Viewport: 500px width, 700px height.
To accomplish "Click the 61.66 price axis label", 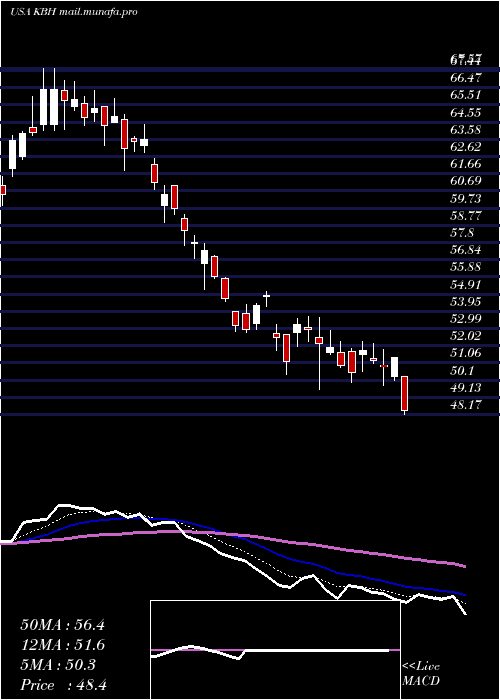I will pos(465,164).
